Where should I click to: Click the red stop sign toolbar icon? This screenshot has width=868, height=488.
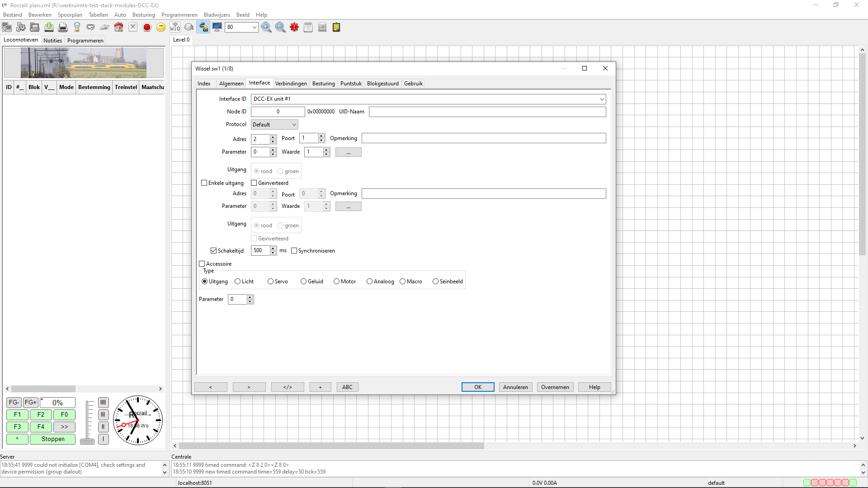coord(147,28)
